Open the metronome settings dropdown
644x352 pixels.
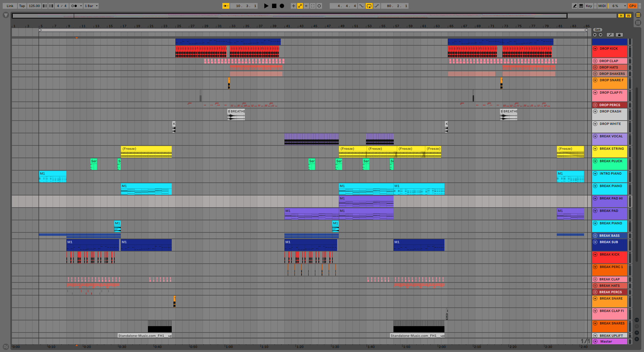(x=81, y=6)
